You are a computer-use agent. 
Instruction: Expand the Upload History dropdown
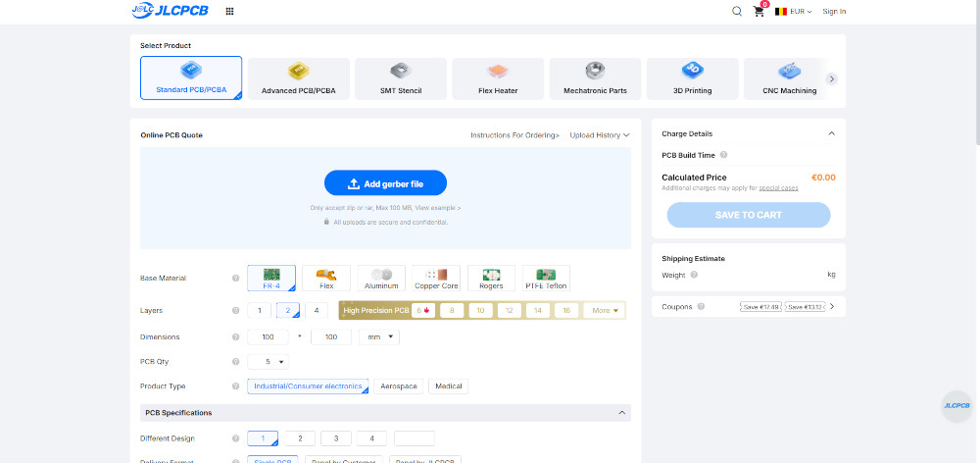point(600,135)
